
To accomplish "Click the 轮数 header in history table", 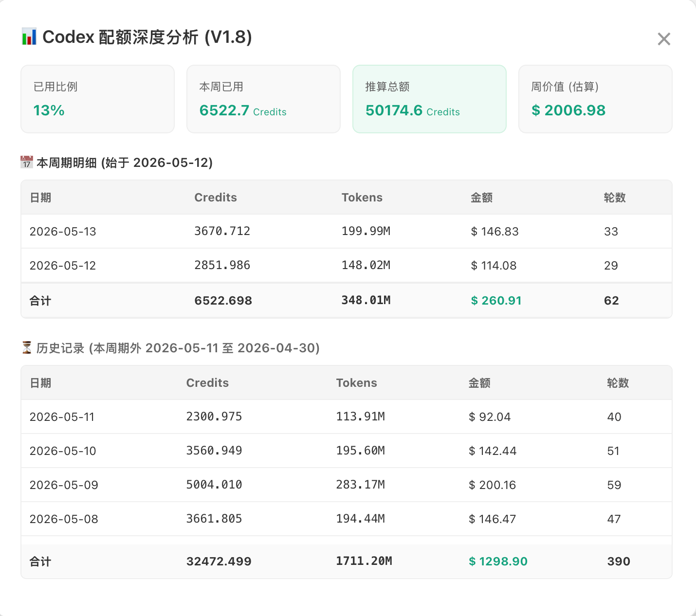I will tap(618, 383).
